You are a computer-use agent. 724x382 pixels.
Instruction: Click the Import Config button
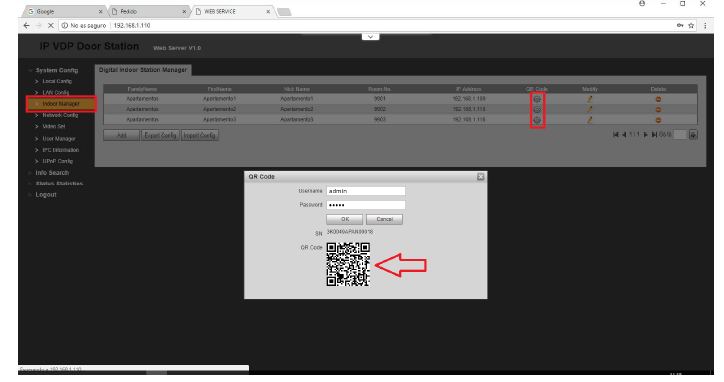(x=199, y=135)
